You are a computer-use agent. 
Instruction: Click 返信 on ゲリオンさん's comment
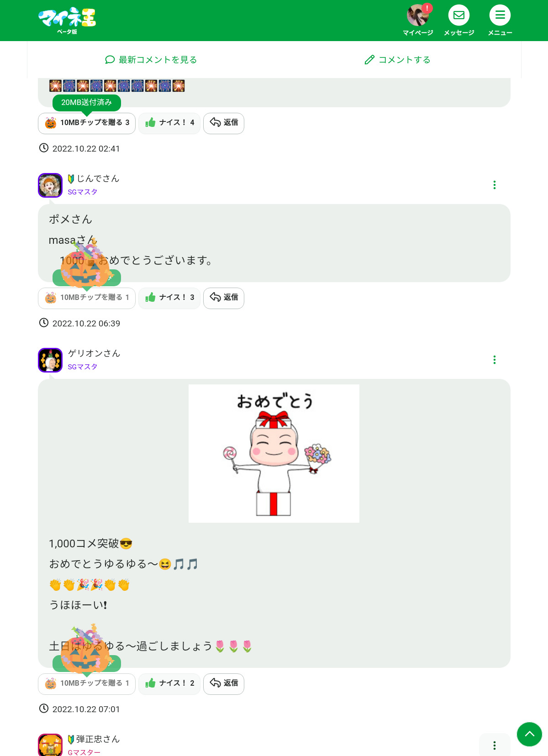[224, 683]
